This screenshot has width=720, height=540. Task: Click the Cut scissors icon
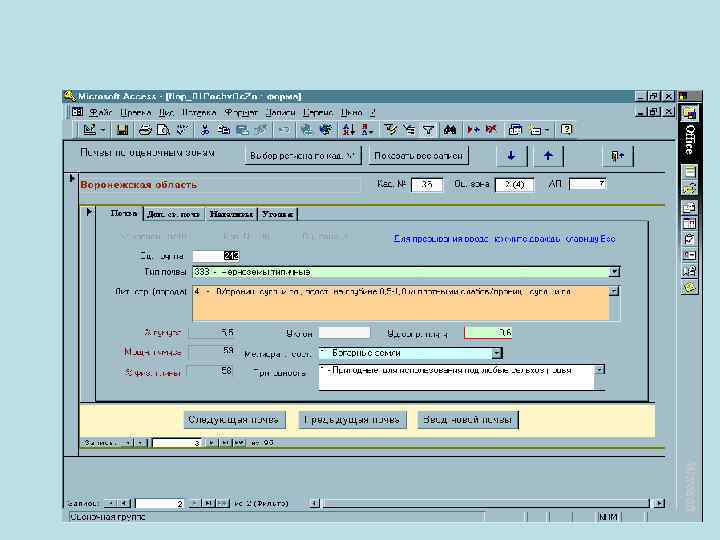[205, 130]
